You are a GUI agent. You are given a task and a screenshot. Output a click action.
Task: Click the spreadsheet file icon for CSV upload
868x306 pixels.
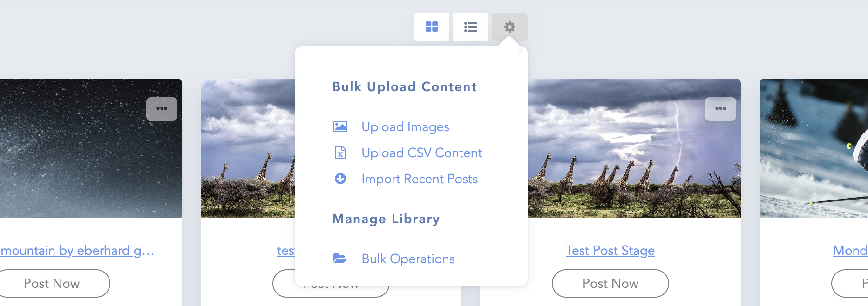(340, 153)
